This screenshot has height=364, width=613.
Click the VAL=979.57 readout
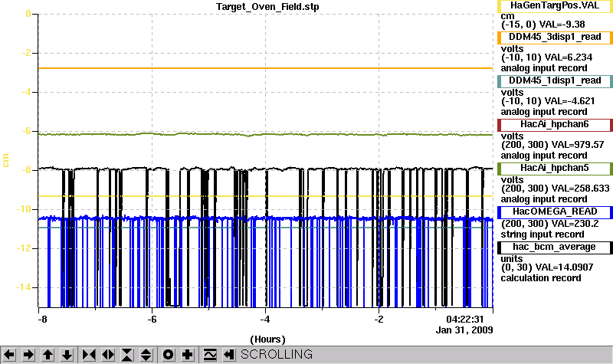(x=578, y=145)
